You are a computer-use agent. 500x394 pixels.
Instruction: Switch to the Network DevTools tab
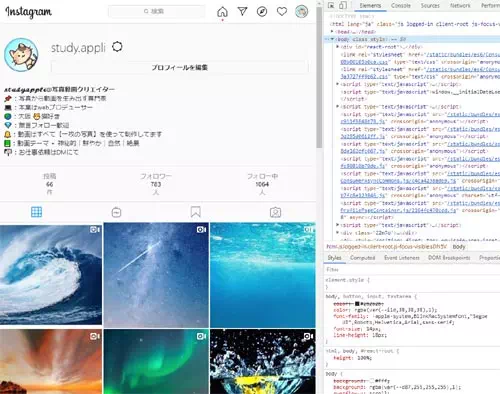460,6
